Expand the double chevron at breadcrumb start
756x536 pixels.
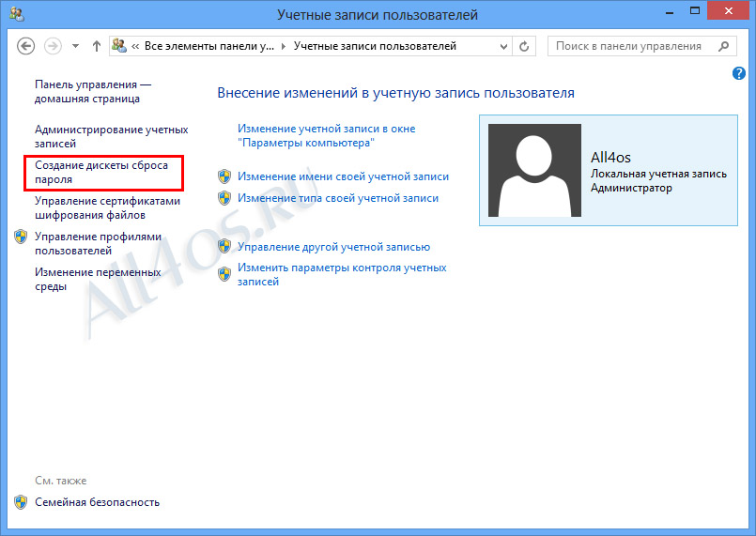point(135,46)
